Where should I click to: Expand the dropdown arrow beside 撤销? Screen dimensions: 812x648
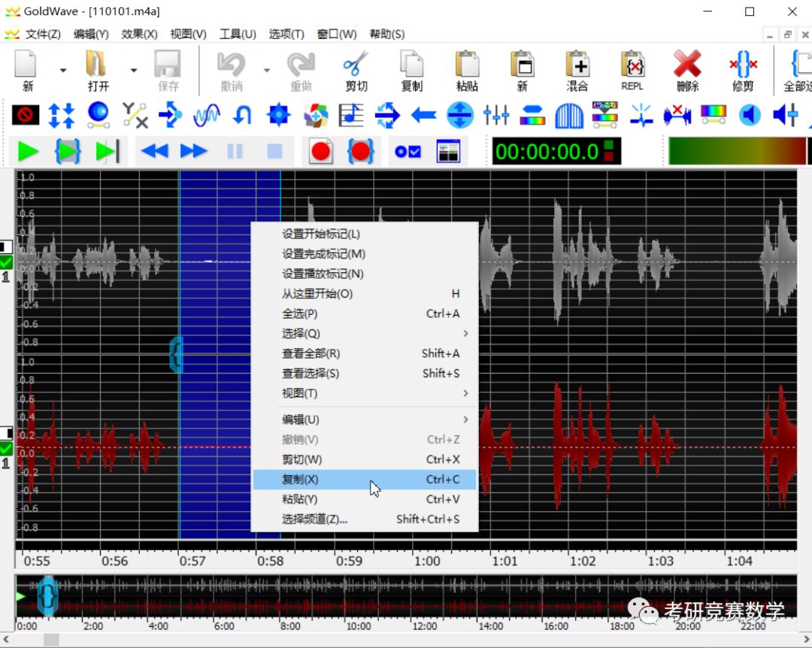click(267, 70)
